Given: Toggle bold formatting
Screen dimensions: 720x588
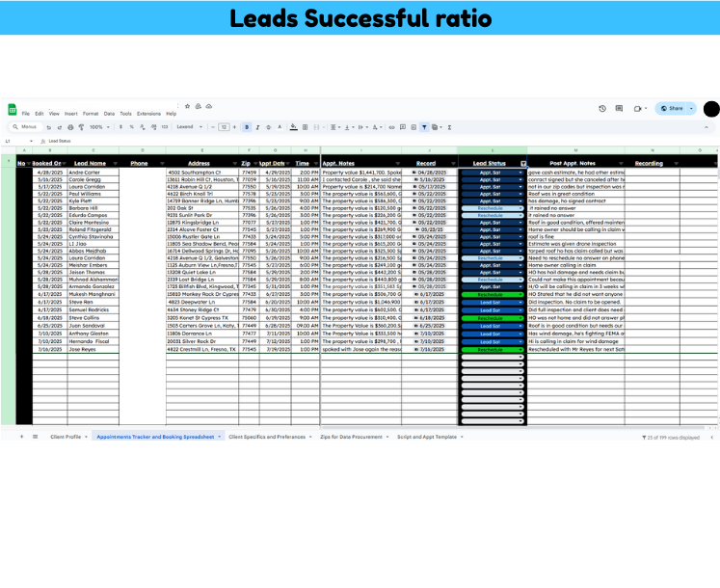Looking at the screenshot, I should pos(247,126).
